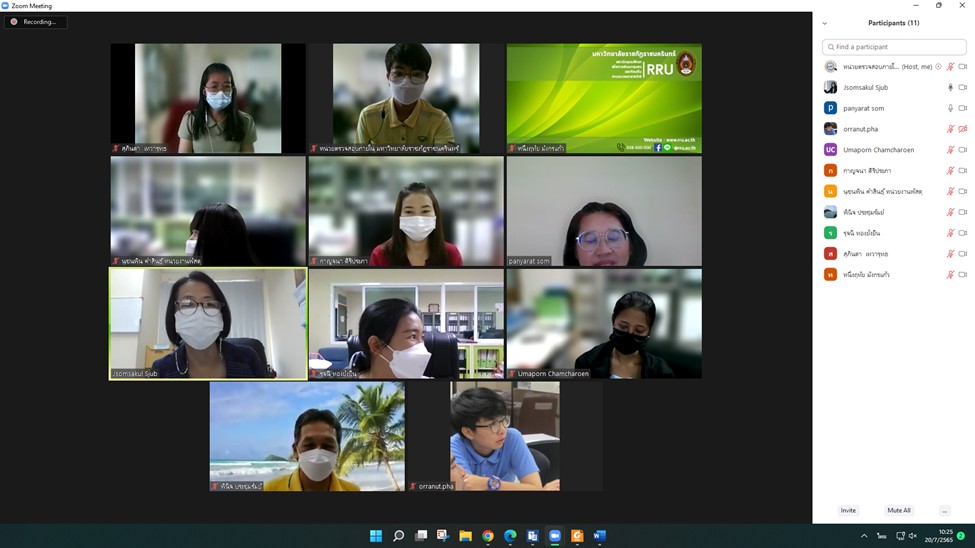Screen dimensions: 975x548
Task: Open Microsoft Edge from the taskbar
Action: click(510, 536)
